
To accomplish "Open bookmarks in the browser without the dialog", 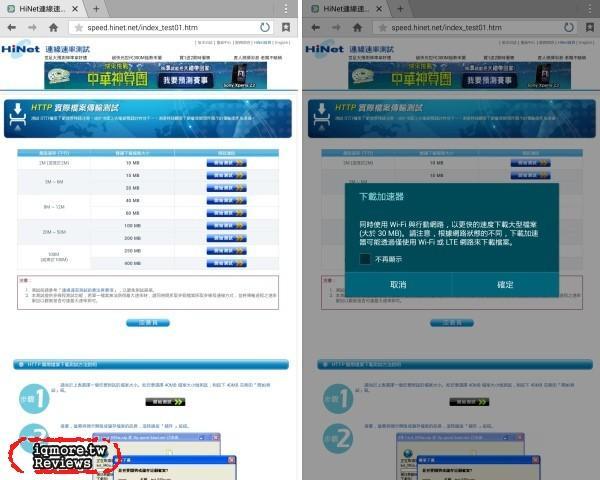I will click(x=286, y=27).
